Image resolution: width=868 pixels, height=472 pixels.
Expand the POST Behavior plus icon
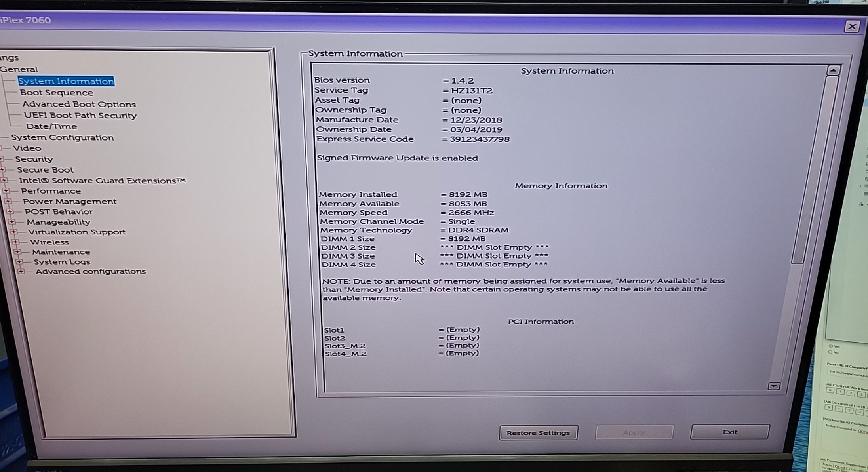click(x=10, y=211)
